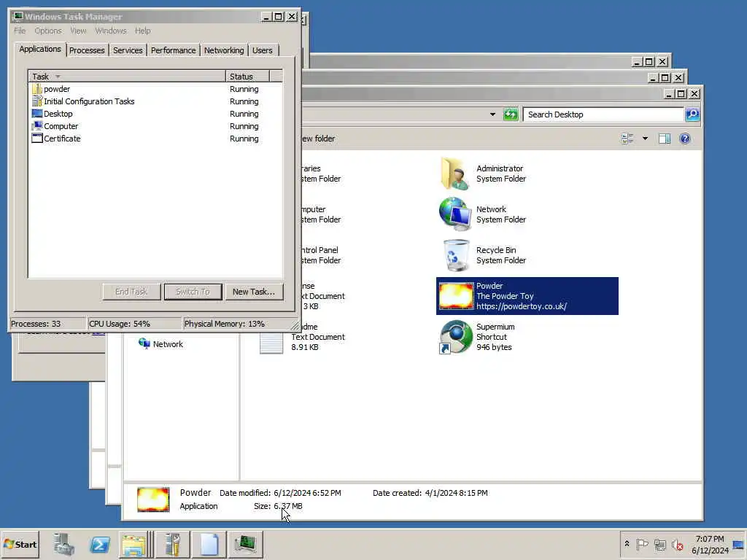Select the Powder application icon in Explorer
Image resolution: width=747 pixels, height=560 pixels.
click(x=455, y=296)
